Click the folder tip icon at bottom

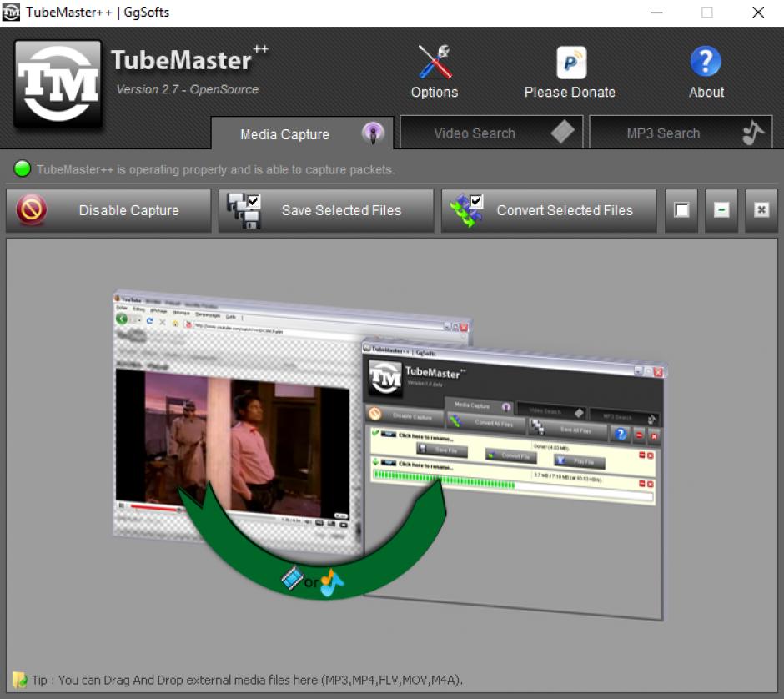pos(19,680)
